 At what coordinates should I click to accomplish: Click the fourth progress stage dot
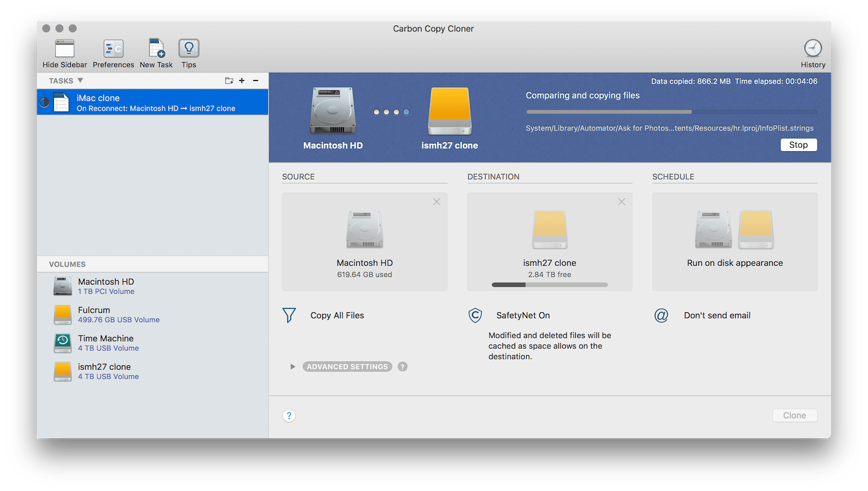(406, 112)
